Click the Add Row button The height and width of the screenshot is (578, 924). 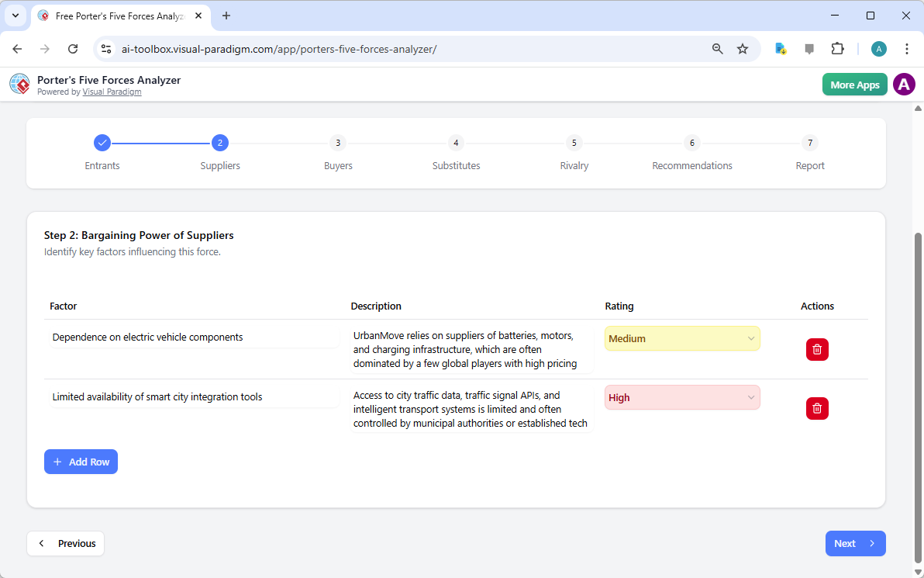81,462
